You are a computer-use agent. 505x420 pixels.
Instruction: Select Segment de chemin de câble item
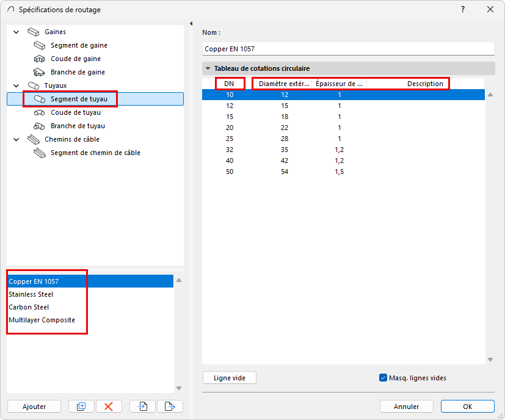point(95,153)
